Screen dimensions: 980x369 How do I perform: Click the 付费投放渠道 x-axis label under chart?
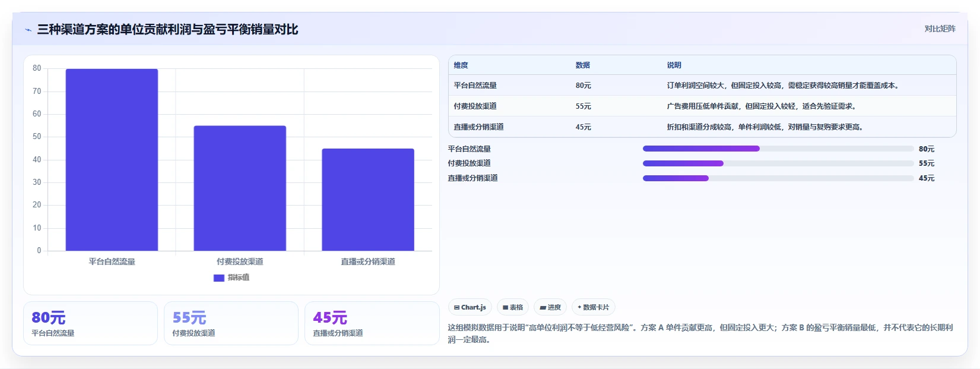(240, 261)
